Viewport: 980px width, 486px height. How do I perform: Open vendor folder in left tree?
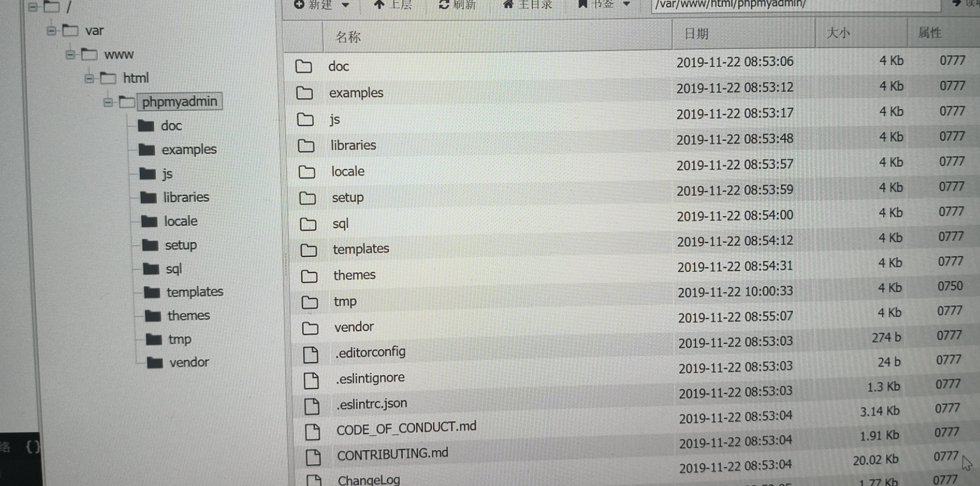(189, 363)
